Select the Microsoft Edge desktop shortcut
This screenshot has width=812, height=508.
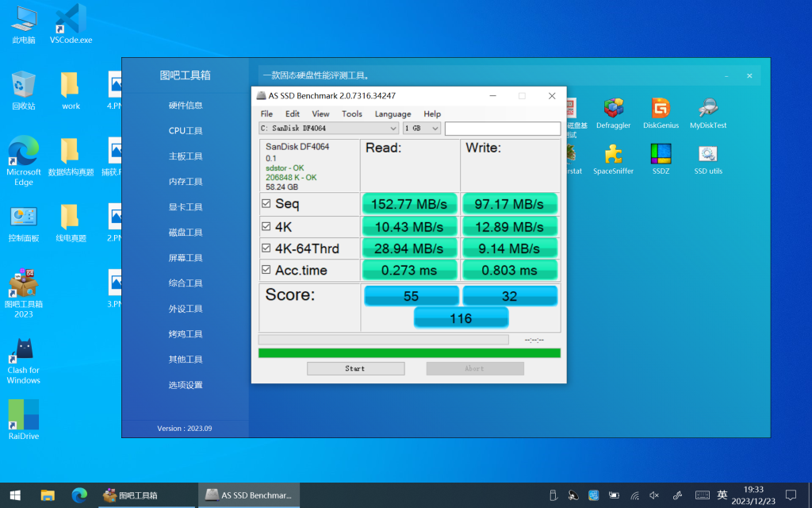[x=24, y=160]
